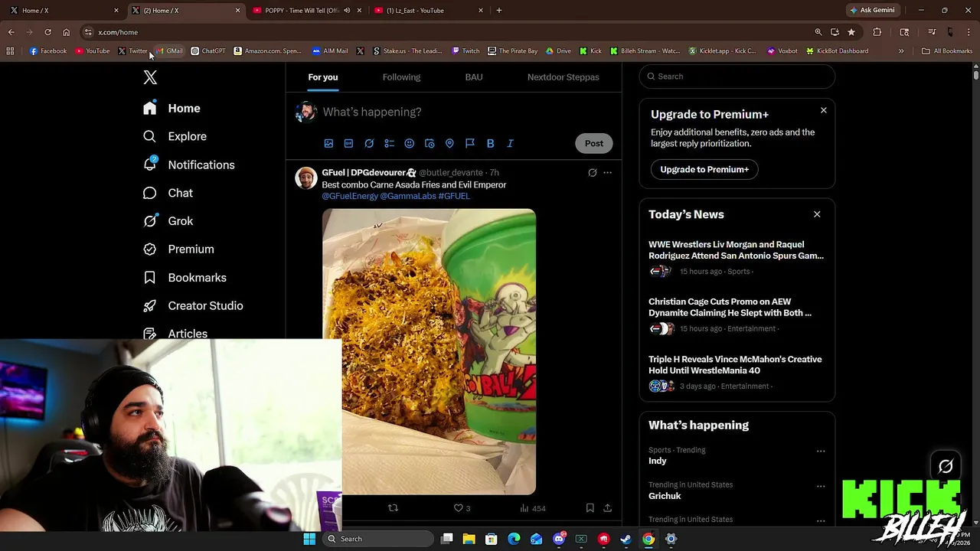Image resolution: width=980 pixels, height=551 pixels.
Task: Open emoji picker in composer
Action: [409, 143]
